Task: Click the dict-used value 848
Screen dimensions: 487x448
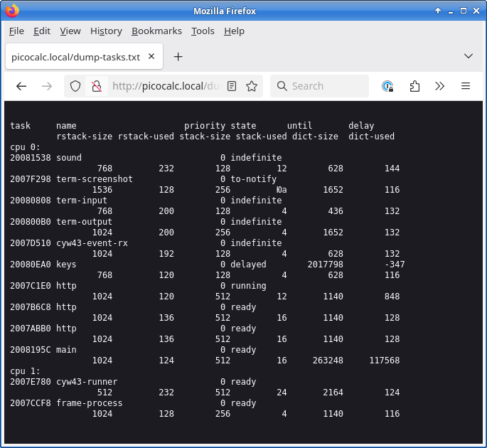Action: [392, 297]
